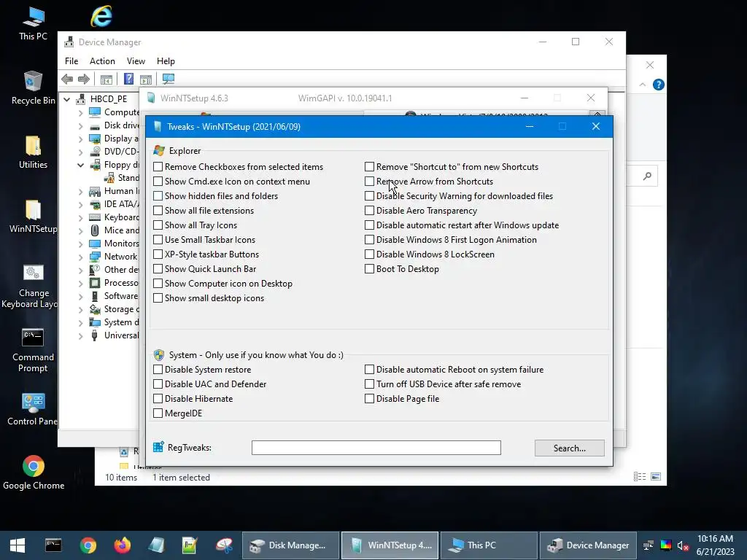Check Show all file extensions

click(158, 211)
